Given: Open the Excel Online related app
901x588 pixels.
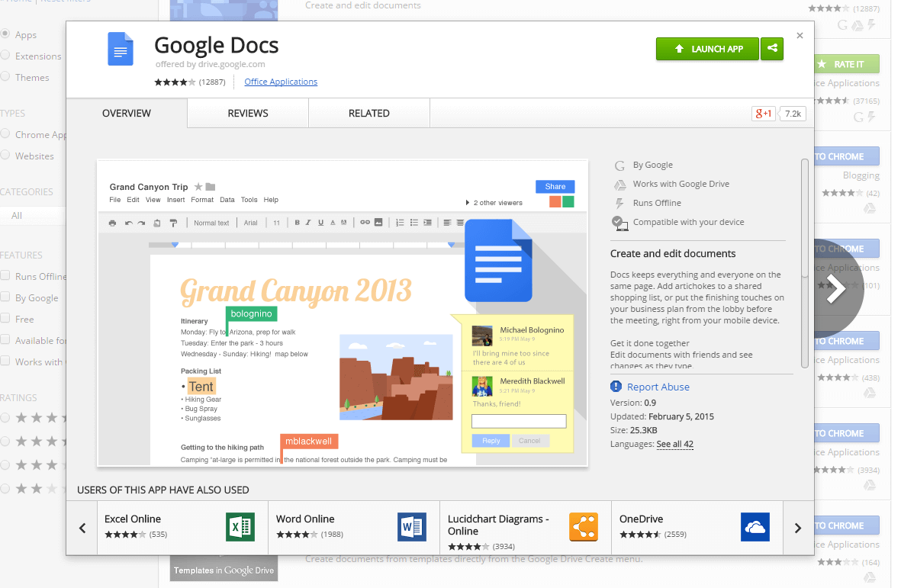Looking at the screenshot, I should (182, 528).
